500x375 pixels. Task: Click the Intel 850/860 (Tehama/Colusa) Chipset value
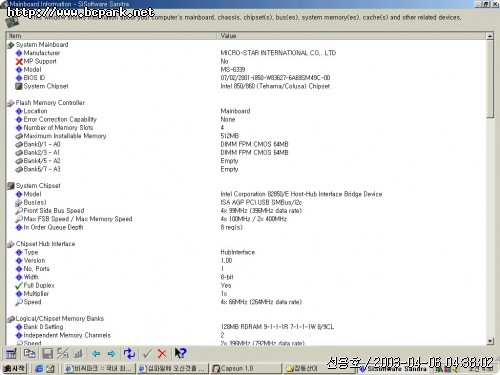[x=275, y=86]
